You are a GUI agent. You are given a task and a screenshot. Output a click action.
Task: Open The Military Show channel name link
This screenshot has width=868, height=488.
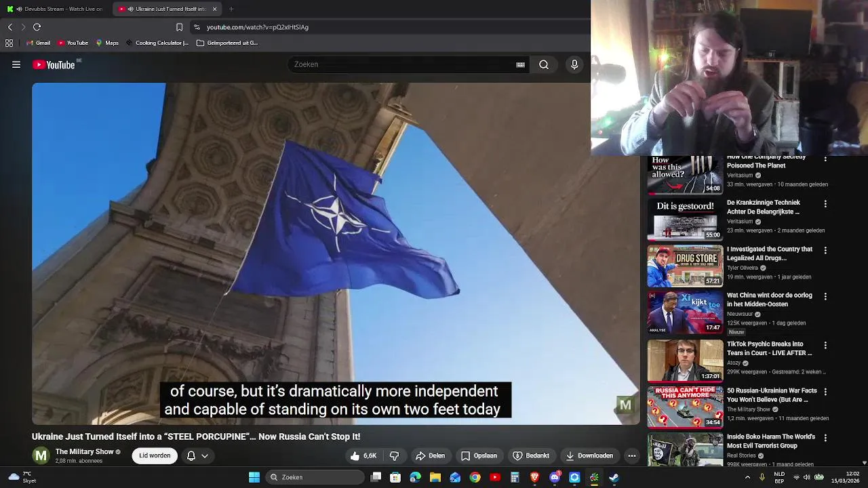point(84,451)
